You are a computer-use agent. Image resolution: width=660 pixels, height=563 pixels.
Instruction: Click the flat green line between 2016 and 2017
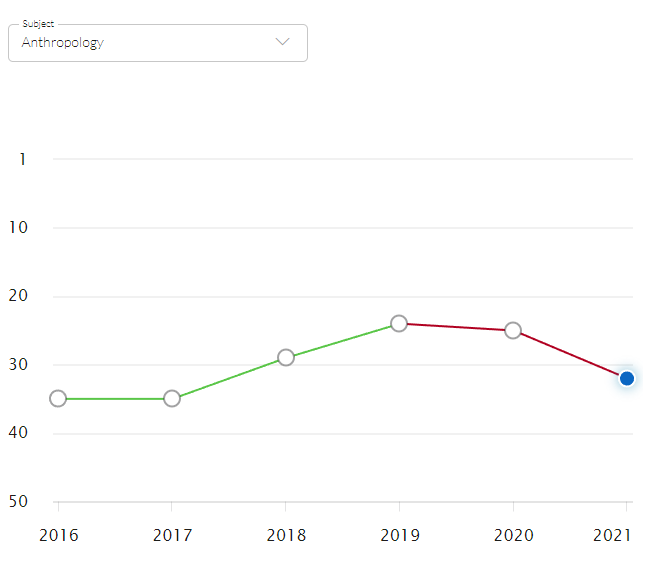point(115,398)
